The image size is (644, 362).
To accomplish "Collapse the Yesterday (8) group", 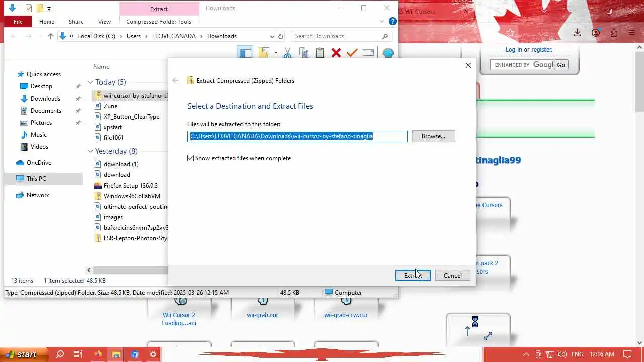I will coord(90,151).
